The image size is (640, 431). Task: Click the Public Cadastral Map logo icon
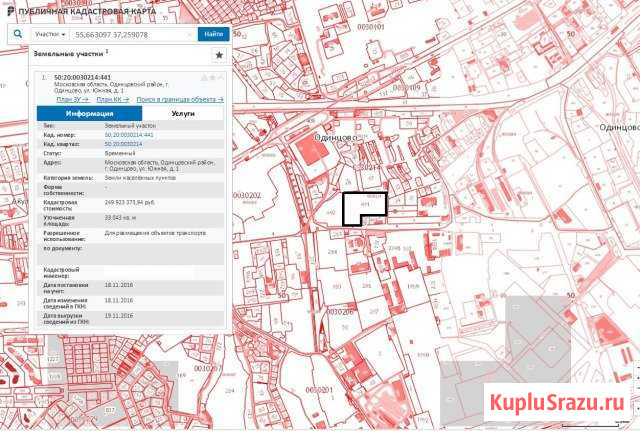[11, 10]
